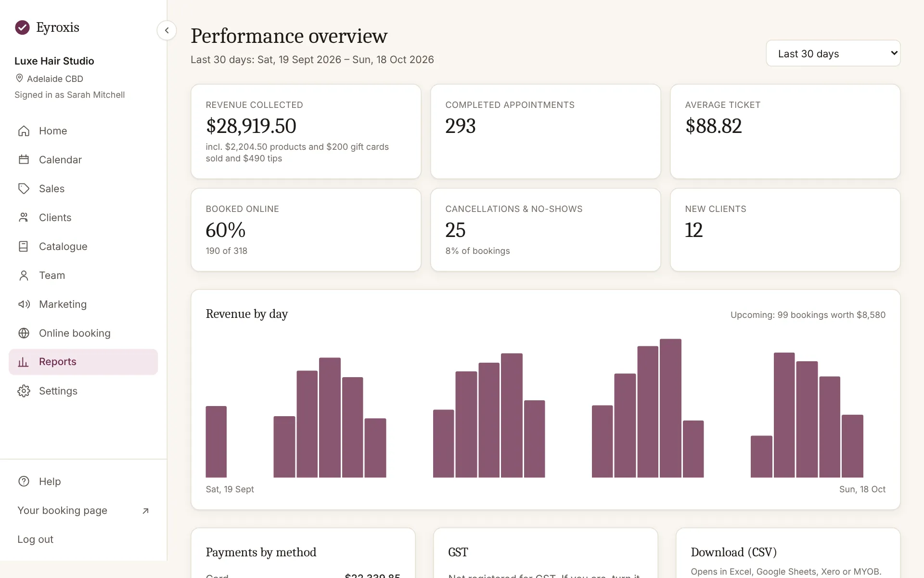Screen dimensions: 924x578
Task: Open the Last 30 days dropdown
Action: (x=833, y=53)
